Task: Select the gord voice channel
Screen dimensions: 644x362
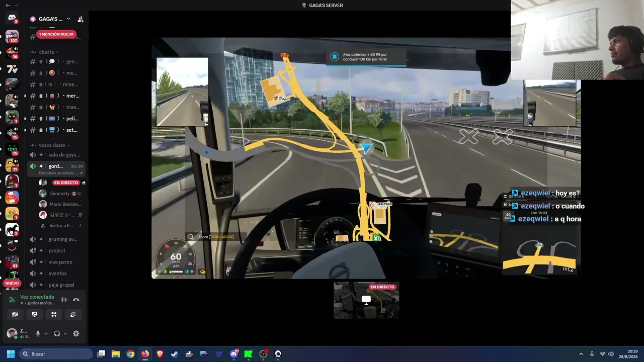Action: coord(57,166)
